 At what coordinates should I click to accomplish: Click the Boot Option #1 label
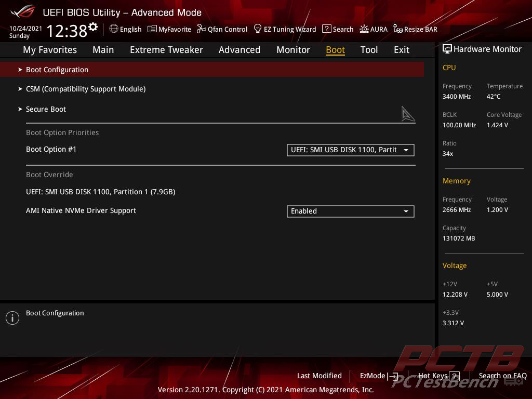coord(51,149)
